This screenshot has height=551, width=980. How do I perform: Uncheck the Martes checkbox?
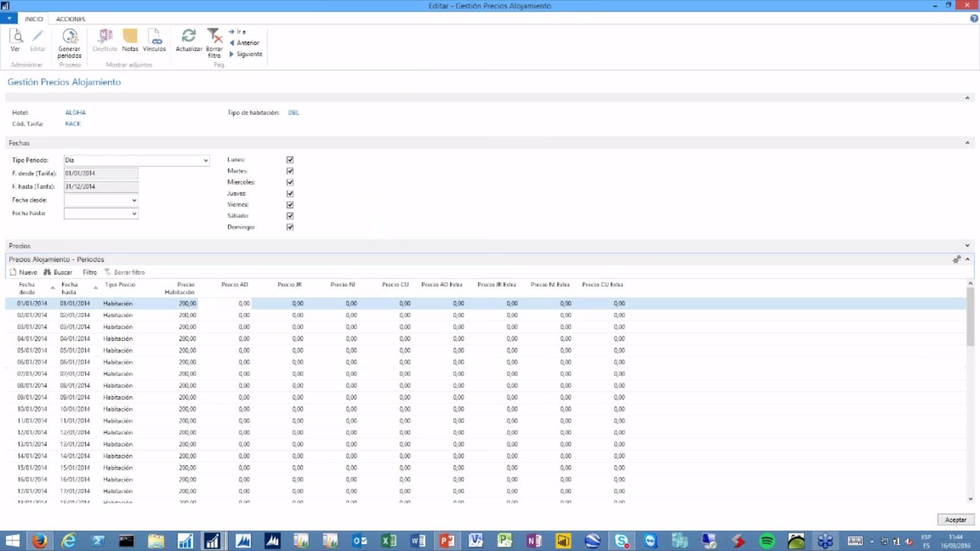point(290,171)
